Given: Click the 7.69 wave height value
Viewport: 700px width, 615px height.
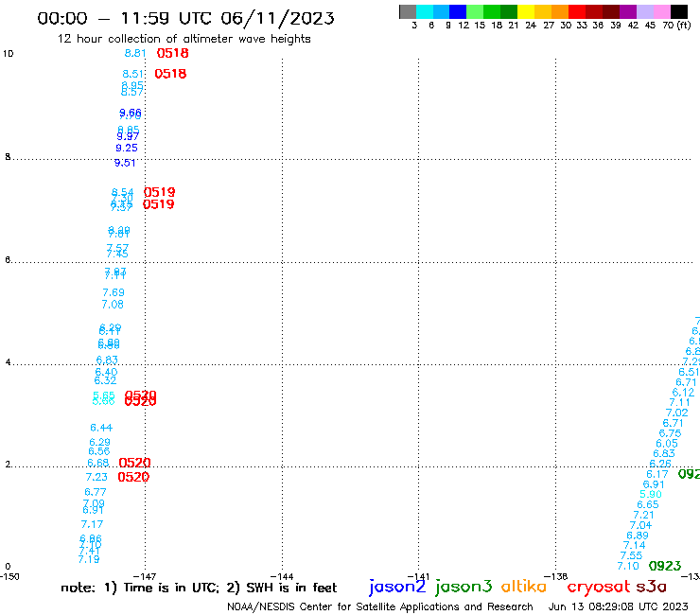Looking at the screenshot, I should tap(114, 292).
